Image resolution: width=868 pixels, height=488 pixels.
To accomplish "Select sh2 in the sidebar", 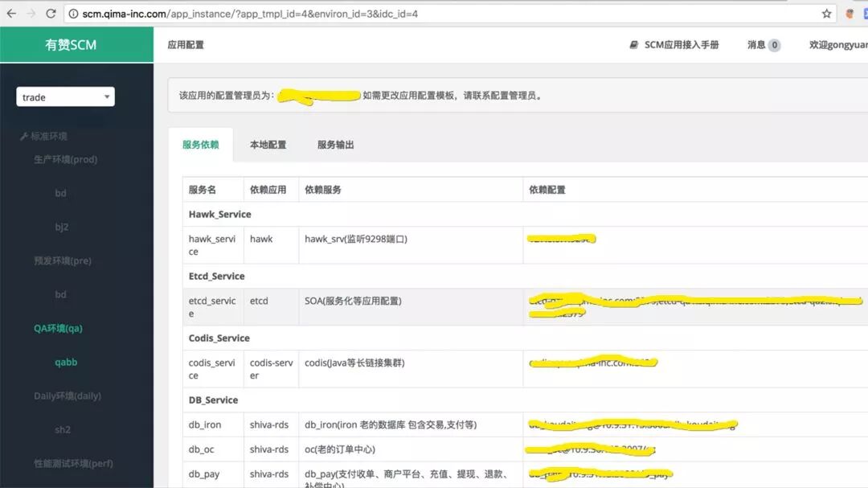I will point(63,430).
